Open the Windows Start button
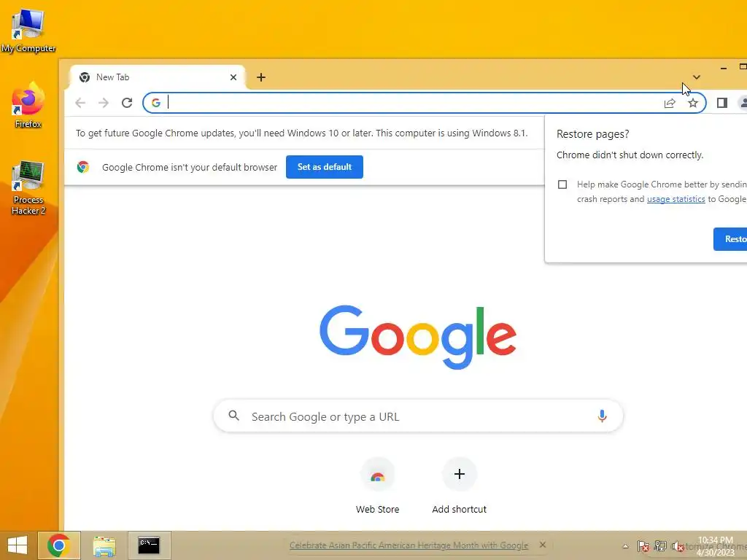 point(18,545)
